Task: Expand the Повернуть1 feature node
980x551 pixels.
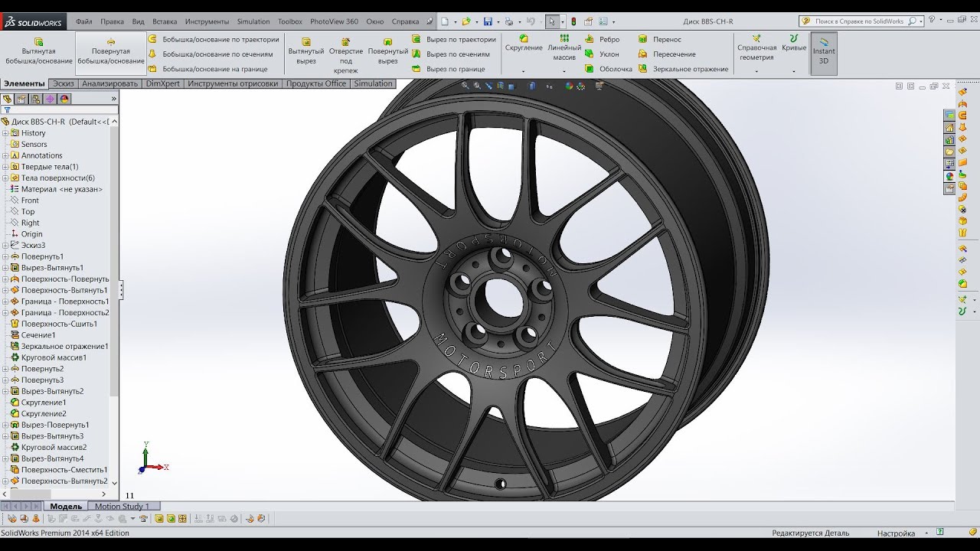Action: coord(5,256)
